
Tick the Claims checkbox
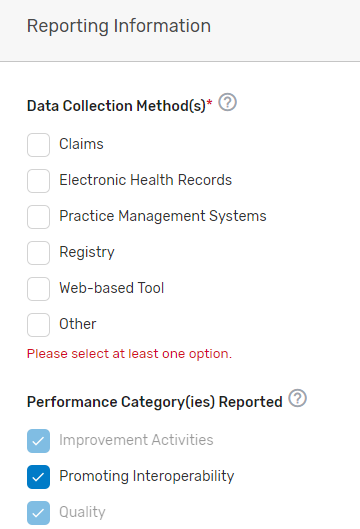[x=38, y=145]
